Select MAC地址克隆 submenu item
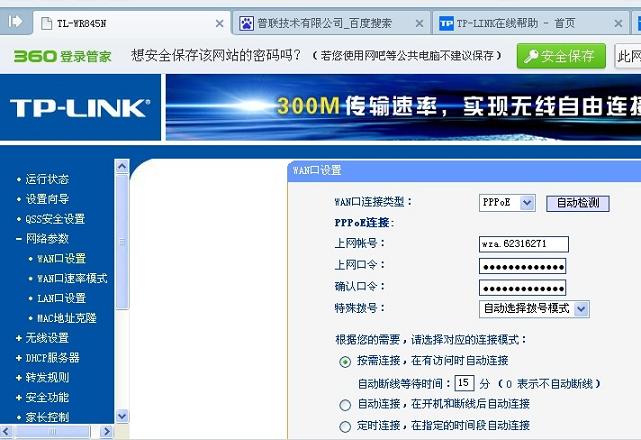 click(67, 318)
